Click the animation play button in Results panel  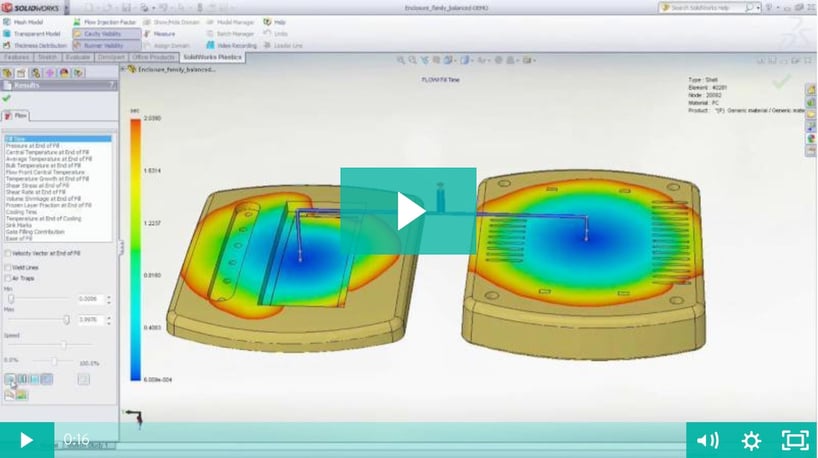10,379
